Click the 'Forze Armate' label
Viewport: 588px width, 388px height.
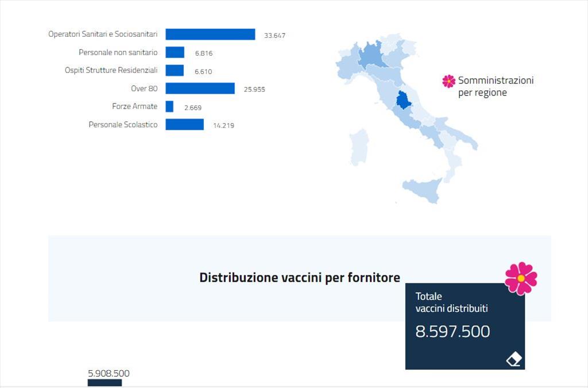coord(134,106)
